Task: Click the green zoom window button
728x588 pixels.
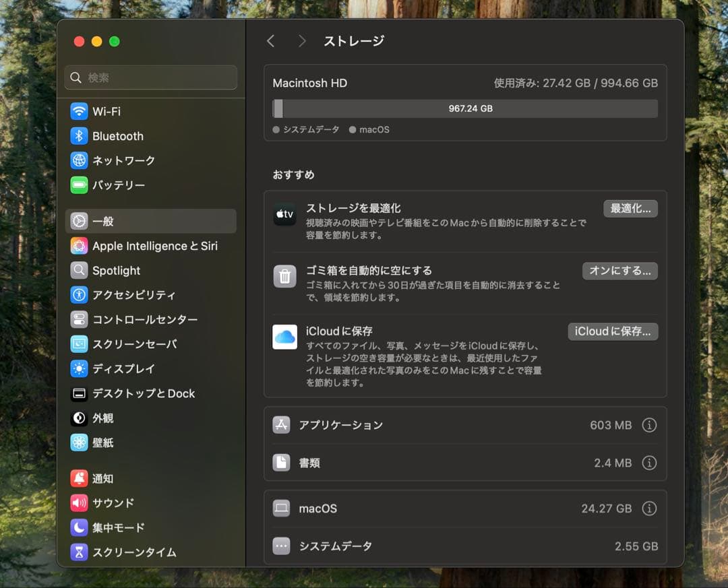Action: [114, 42]
